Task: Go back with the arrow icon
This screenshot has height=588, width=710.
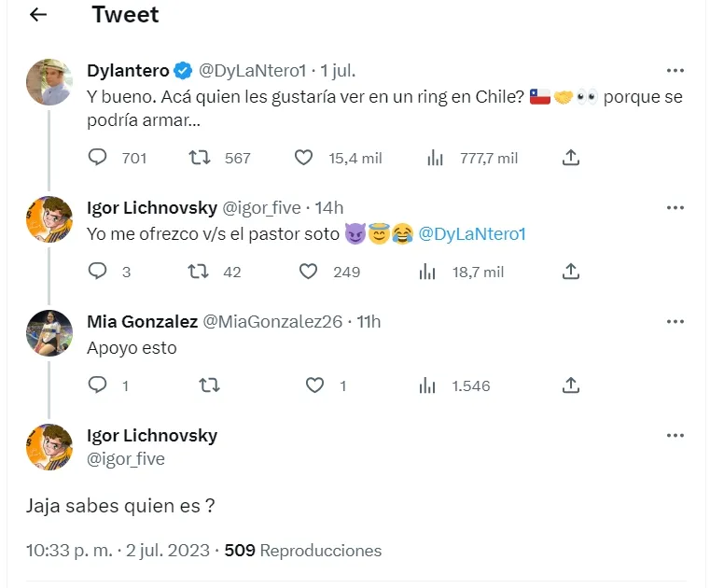Action: pos(38,16)
